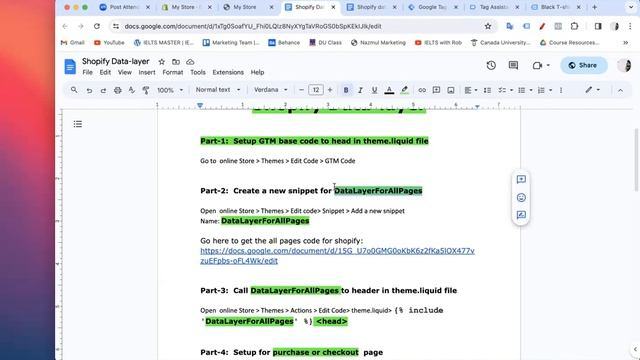This screenshot has width=640, height=360.
Task: Click the Share button
Action: point(584,65)
